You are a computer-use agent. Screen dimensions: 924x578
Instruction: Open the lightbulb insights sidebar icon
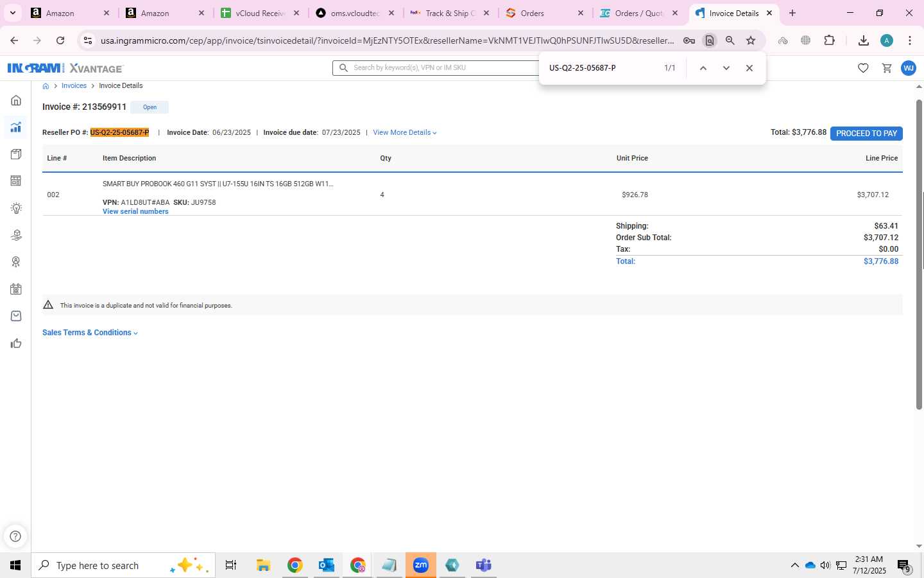click(x=16, y=208)
